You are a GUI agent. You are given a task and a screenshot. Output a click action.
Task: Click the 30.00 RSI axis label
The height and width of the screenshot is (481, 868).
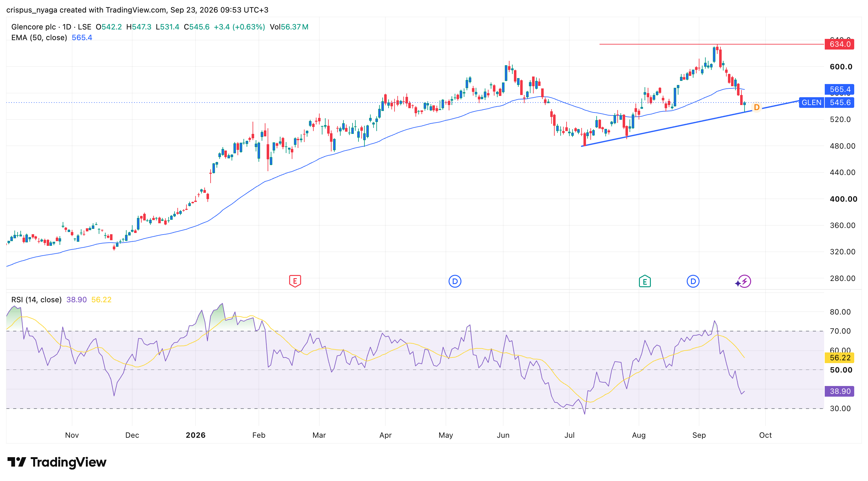coord(840,409)
